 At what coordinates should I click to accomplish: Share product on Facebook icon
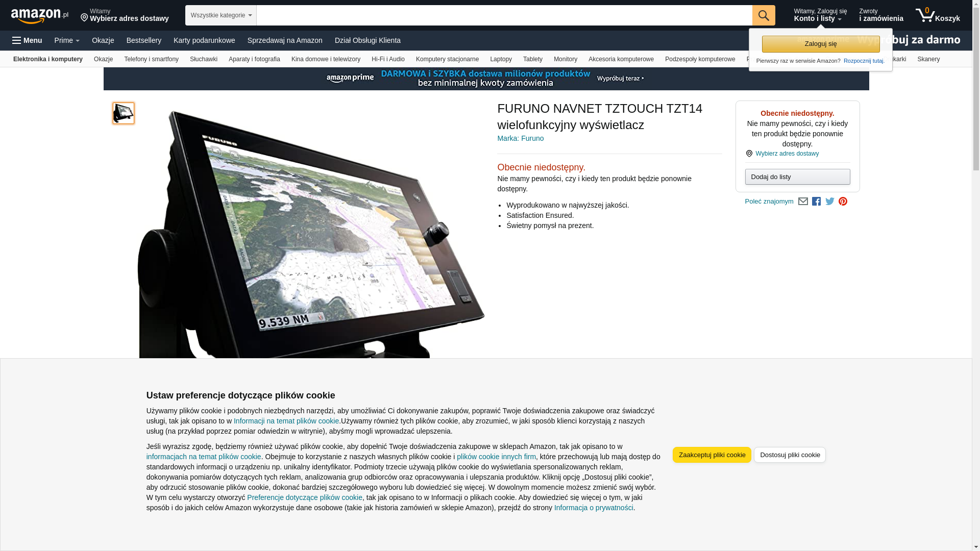pos(816,202)
